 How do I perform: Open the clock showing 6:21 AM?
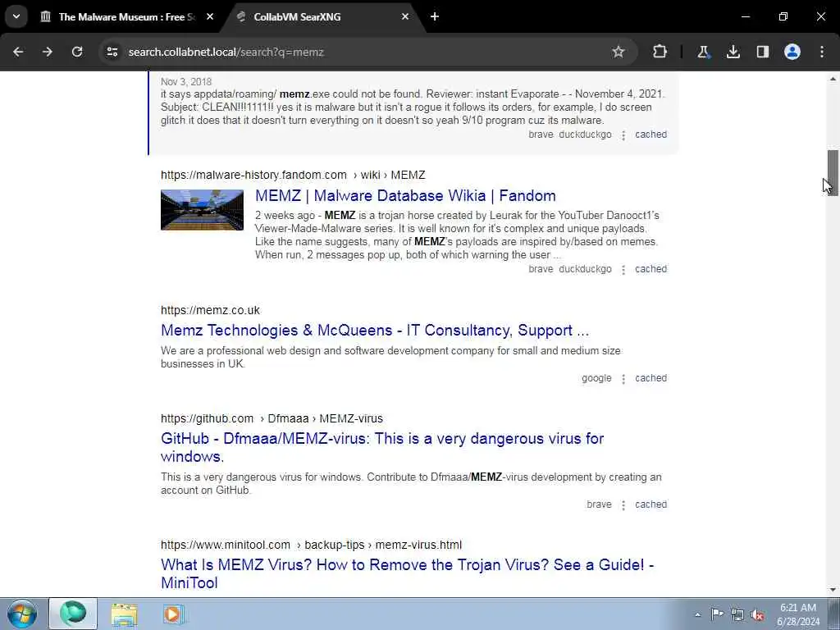point(798,614)
